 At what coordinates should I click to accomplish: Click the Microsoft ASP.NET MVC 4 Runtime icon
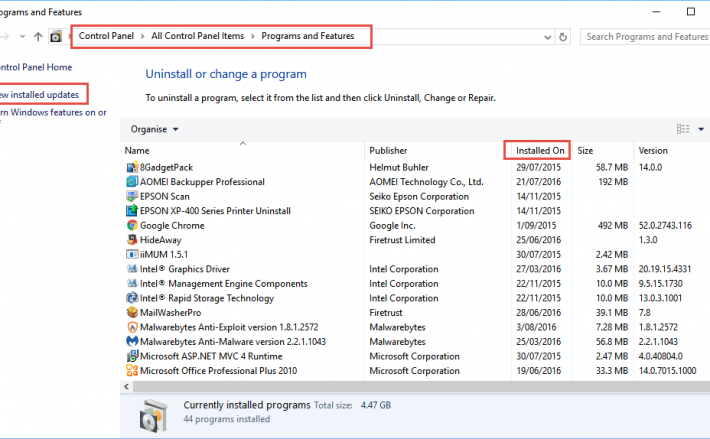tap(132, 356)
